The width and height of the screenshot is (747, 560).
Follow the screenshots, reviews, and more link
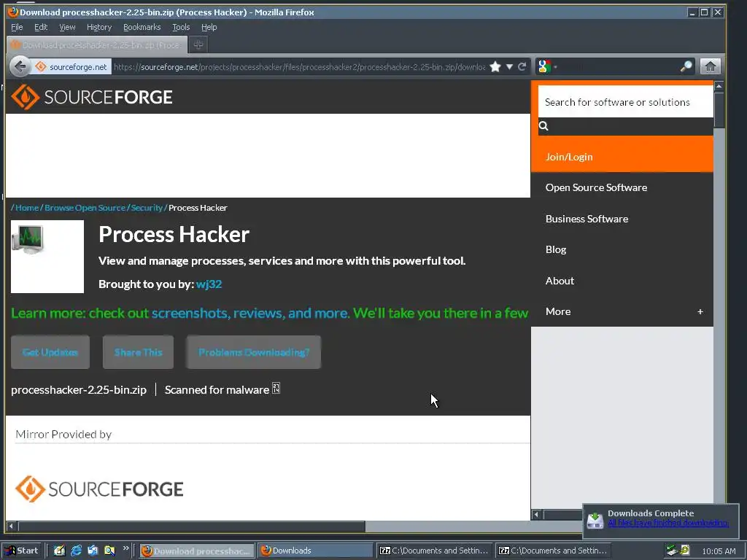pyautogui.click(x=250, y=314)
